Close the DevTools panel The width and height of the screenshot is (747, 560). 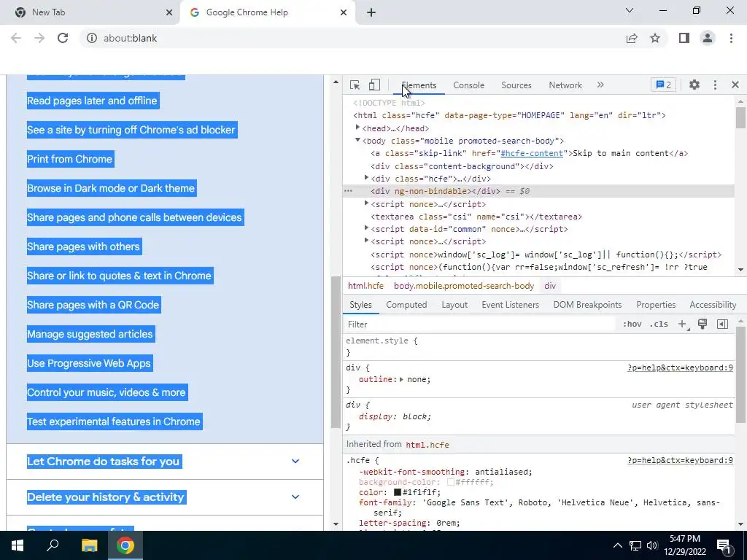tap(735, 85)
